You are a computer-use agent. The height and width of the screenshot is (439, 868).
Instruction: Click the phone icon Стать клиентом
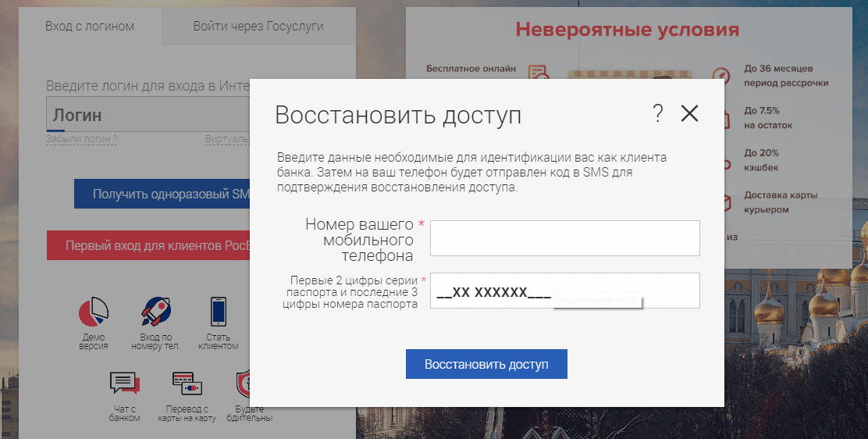pos(219,312)
